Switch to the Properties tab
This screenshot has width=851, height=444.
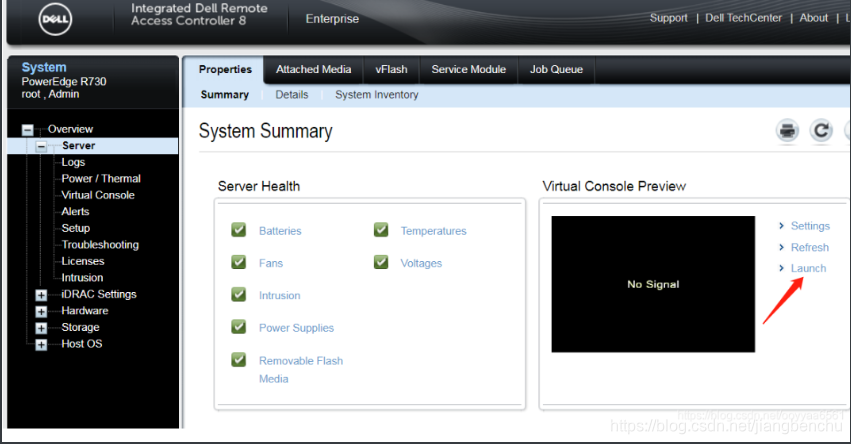[x=225, y=69]
